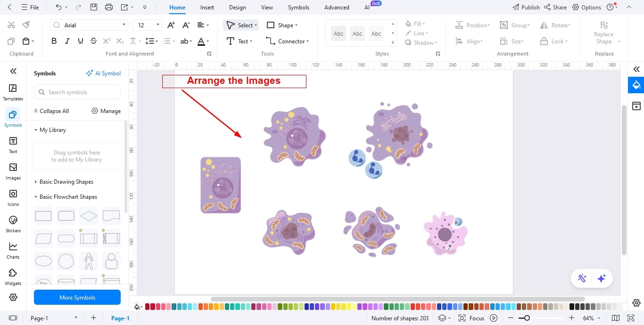
Task: Click the More Symbols button
Action: [77, 297]
